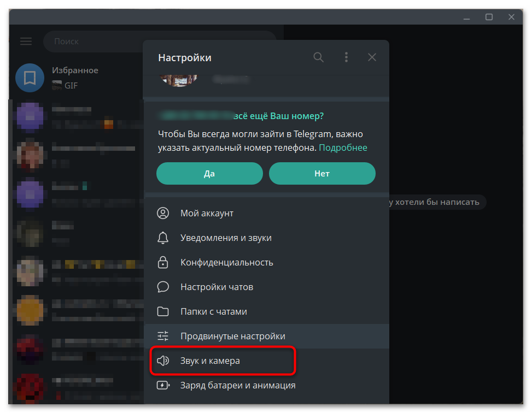Open the Избранное chat in the list
This screenshot has width=532, height=413.
(x=77, y=78)
